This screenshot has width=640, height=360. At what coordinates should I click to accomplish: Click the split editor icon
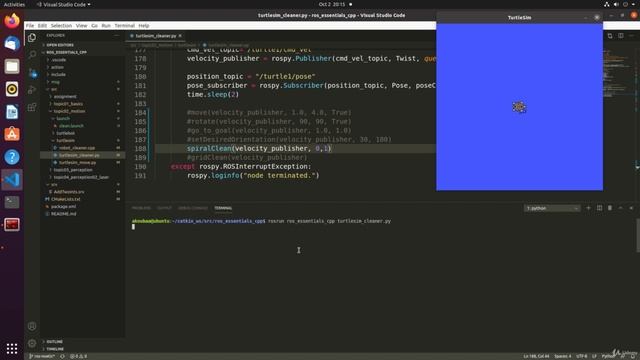(x=620, y=36)
